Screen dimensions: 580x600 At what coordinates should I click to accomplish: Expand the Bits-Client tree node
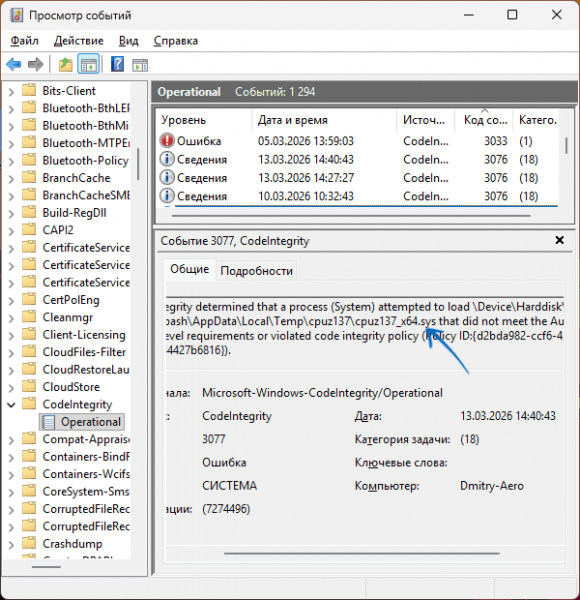tap(11, 91)
